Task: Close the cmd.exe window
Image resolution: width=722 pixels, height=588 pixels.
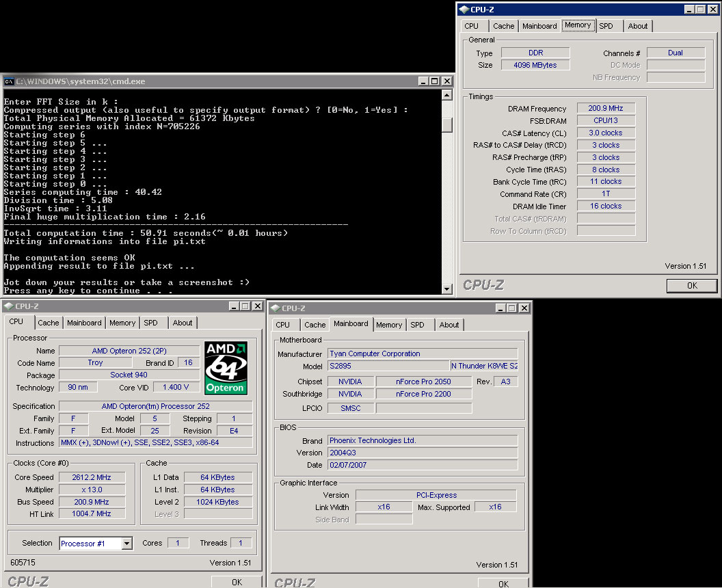Action: [446, 81]
